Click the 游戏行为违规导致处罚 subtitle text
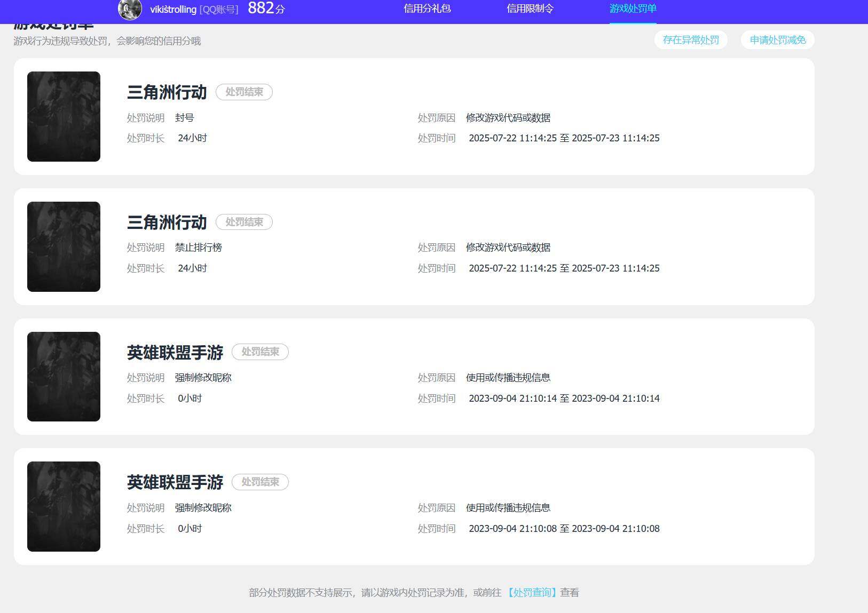This screenshot has width=868, height=613. coord(107,41)
